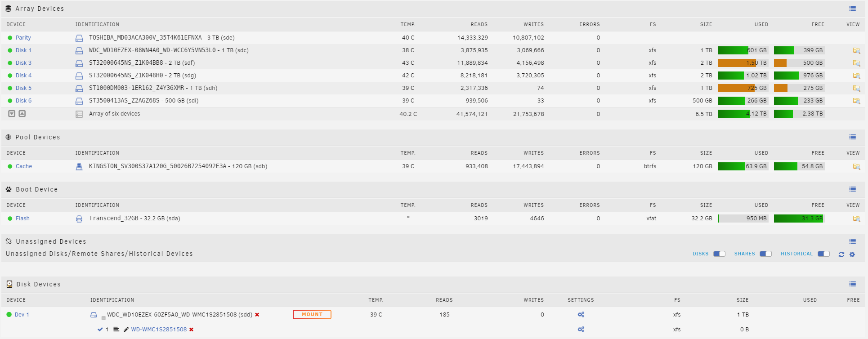This screenshot has width=868, height=339.
Task: Click the USB icon beside Transcend_32GB
Action: coord(79,219)
